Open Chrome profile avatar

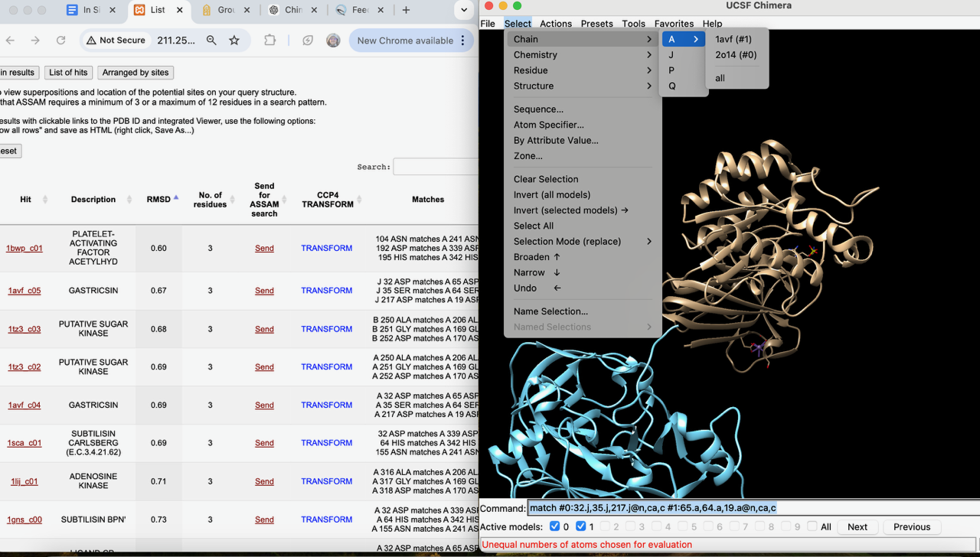click(x=333, y=41)
